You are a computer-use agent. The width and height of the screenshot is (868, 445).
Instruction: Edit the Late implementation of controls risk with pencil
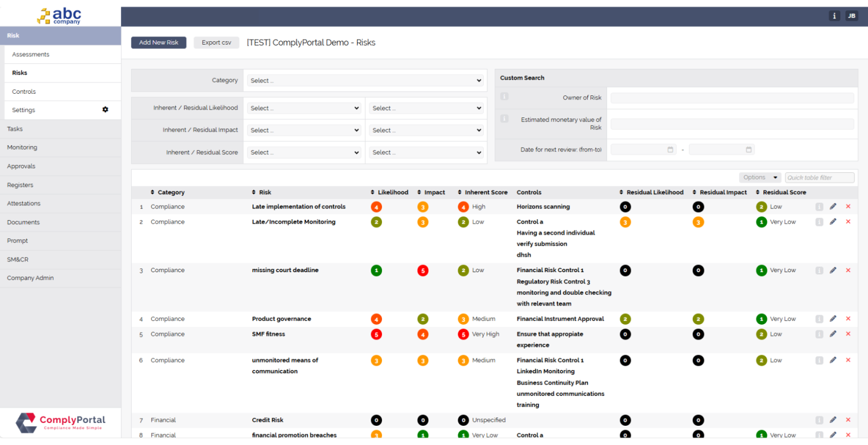click(x=833, y=206)
